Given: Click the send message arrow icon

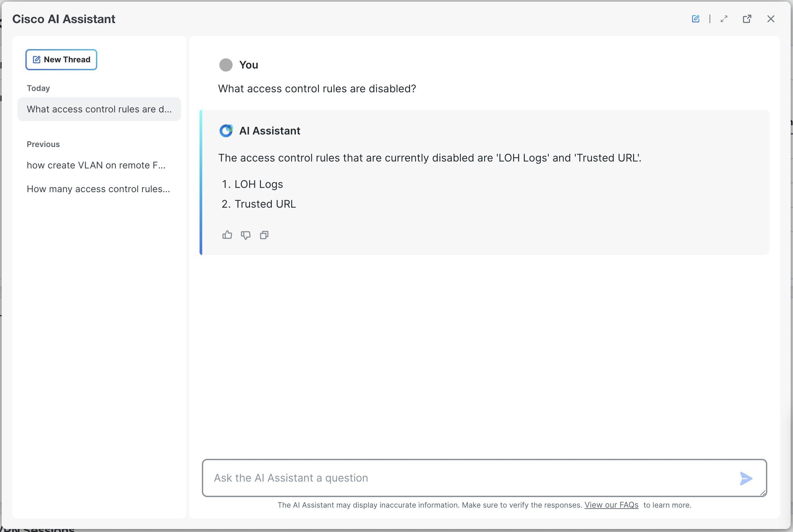Looking at the screenshot, I should point(746,478).
